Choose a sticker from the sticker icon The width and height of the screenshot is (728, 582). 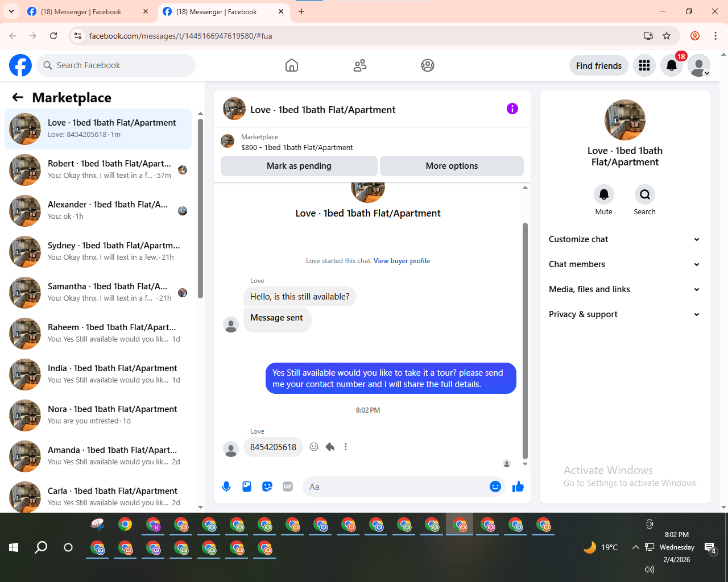point(267,487)
